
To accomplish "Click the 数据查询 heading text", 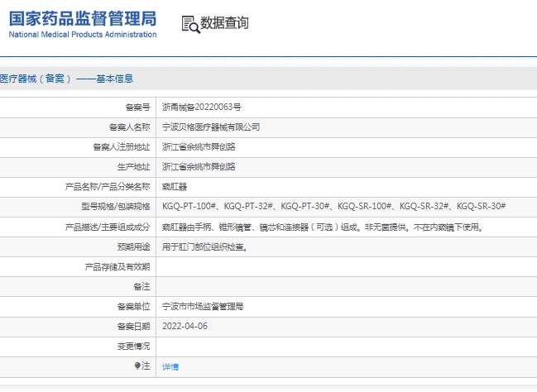I will (x=224, y=23).
